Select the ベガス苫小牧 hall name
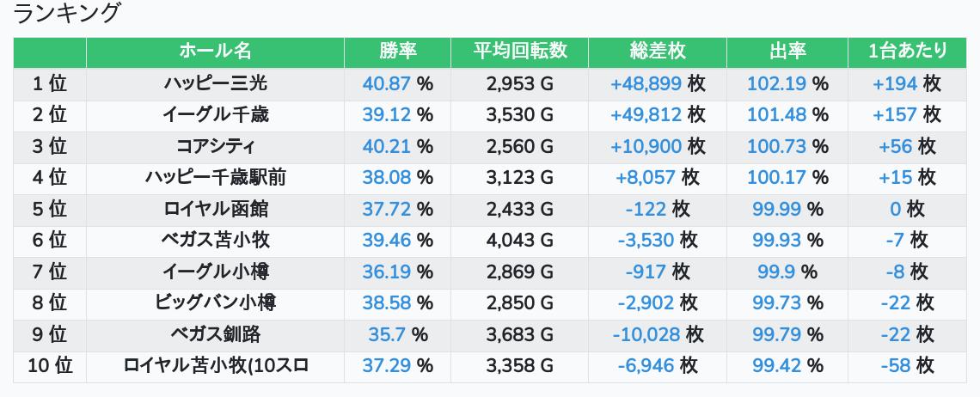Image resolution: width=980 pixels, height=397 pixels. pos(215,241)
